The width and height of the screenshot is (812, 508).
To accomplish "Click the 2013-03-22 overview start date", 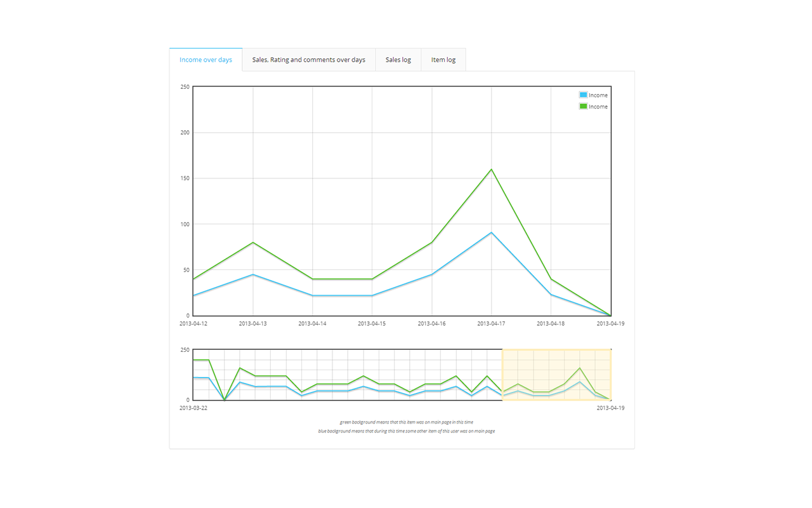I will 193,408.
